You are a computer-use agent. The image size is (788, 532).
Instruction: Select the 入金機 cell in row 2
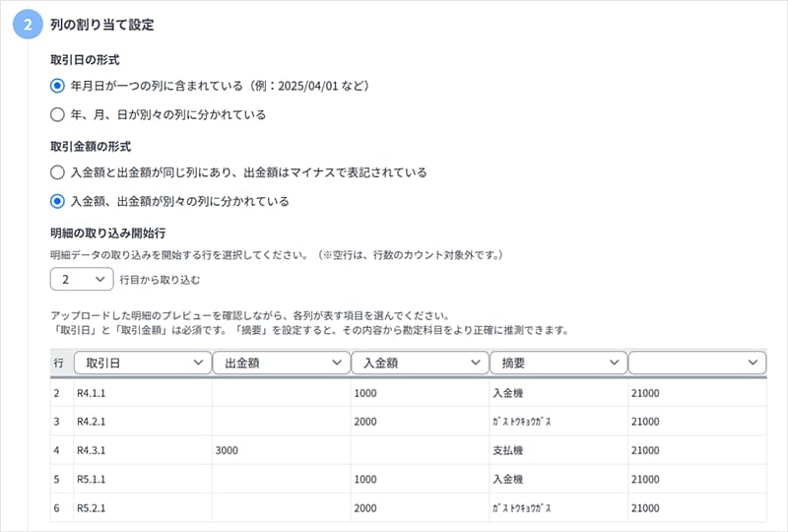[558, 393]
